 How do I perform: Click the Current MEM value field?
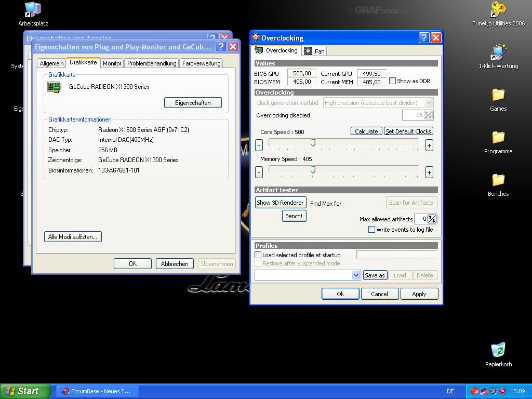point(371,82)
